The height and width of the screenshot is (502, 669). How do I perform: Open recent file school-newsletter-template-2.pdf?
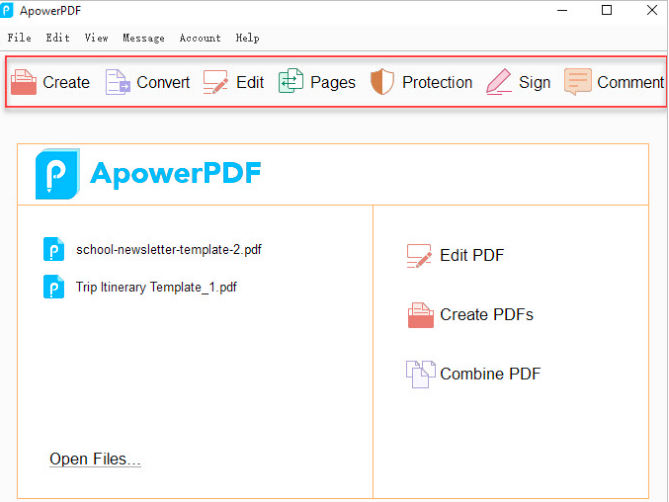(x=169, y=250)
